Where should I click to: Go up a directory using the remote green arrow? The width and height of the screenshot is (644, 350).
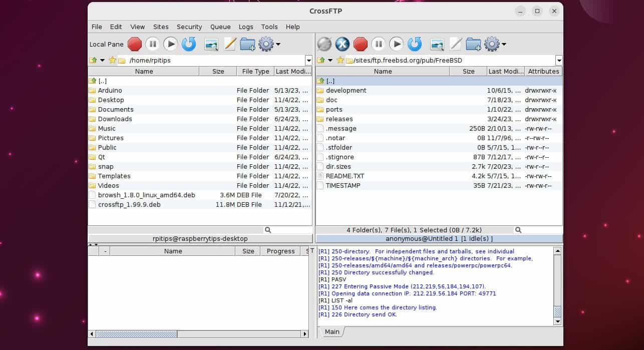(321, 60)
